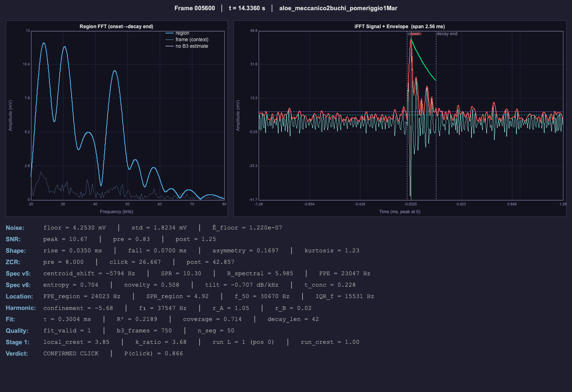Click the "Region FFT (onset→decay end)" plot title

pyautogui.click(x=116, y=27)
